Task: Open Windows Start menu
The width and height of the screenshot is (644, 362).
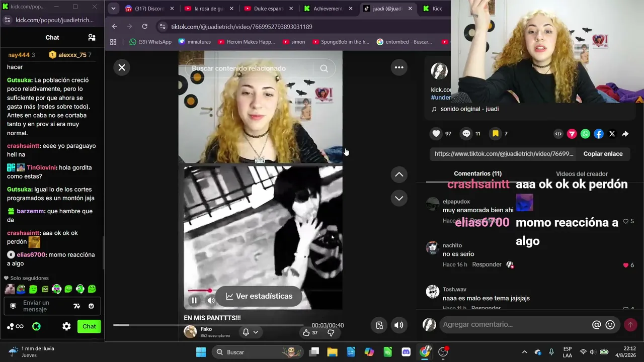Action: click(x=201, y=352)
